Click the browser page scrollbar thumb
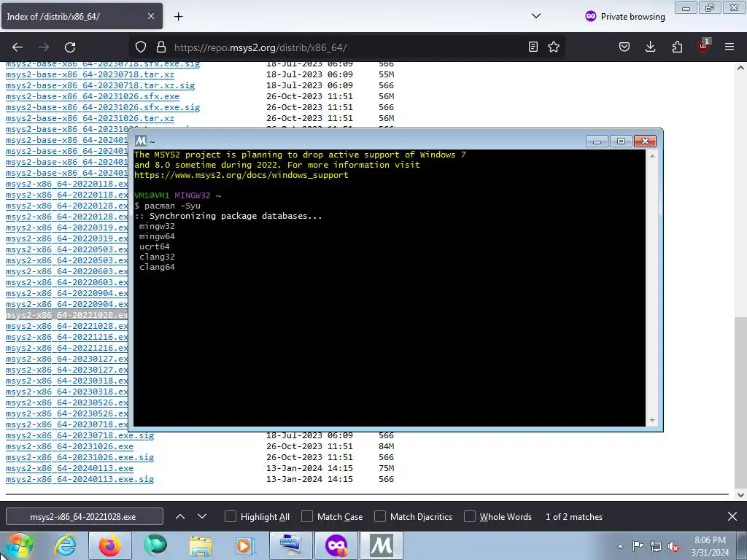Viewport: 747px width, 560px height. coord(740,402)
